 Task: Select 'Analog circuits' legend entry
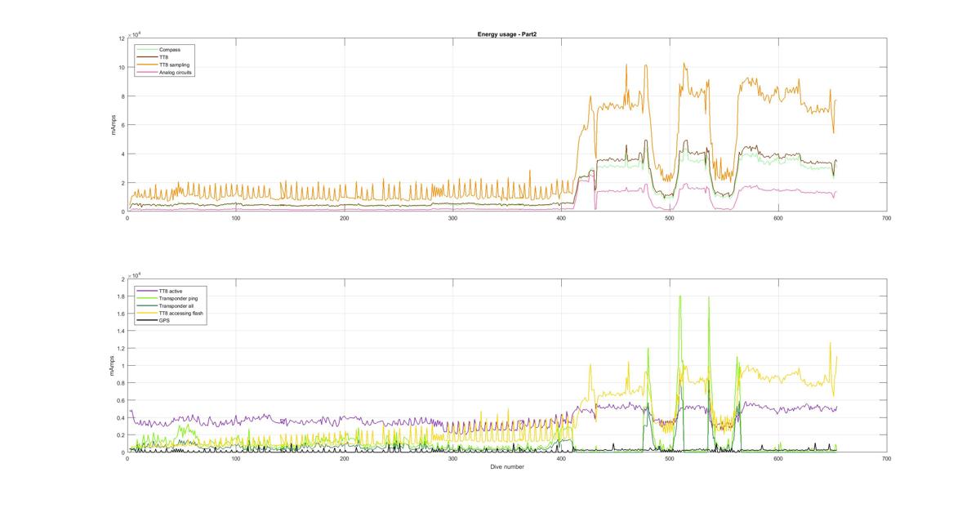point(176,72)
